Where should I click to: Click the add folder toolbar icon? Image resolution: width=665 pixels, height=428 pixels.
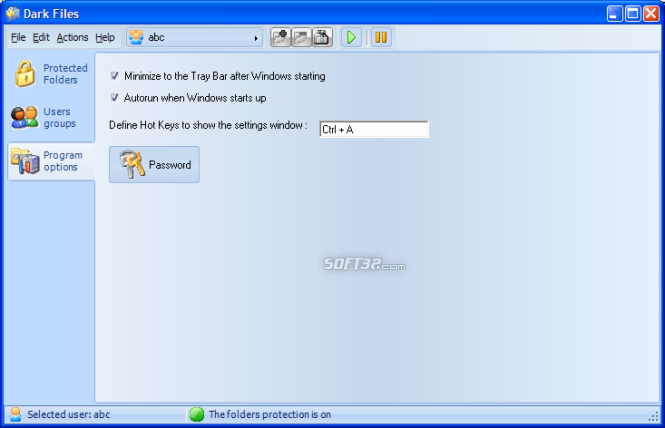click(280, 37)
